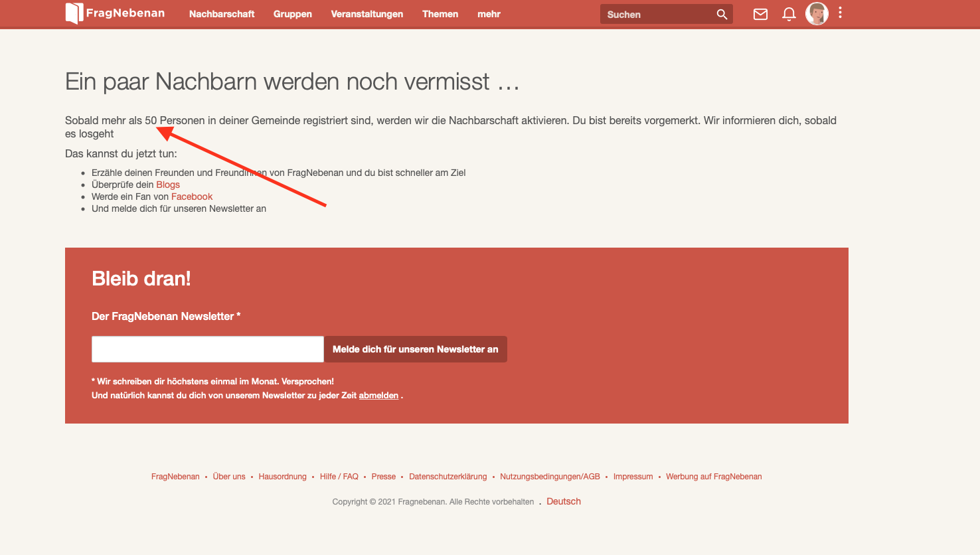This screenshot has height=555, width=980.
Task: Follow the Blogs link
Action: [x=168, y=185]
